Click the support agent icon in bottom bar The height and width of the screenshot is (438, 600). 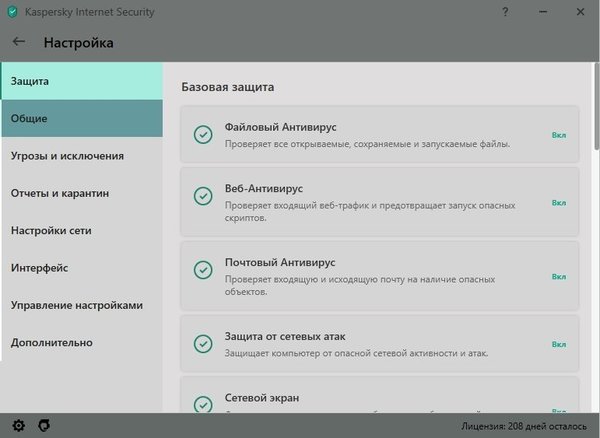coord(43,425)
